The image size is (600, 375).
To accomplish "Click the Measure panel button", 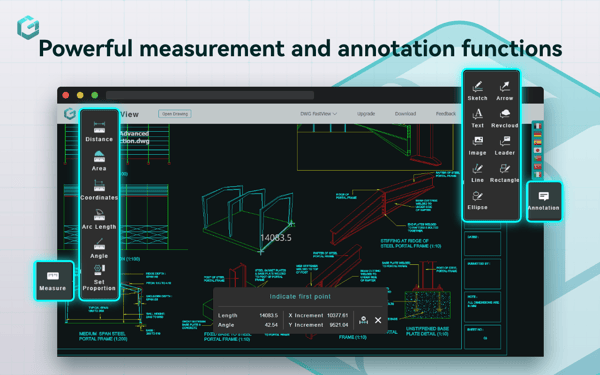I will (x=53, y=280).
